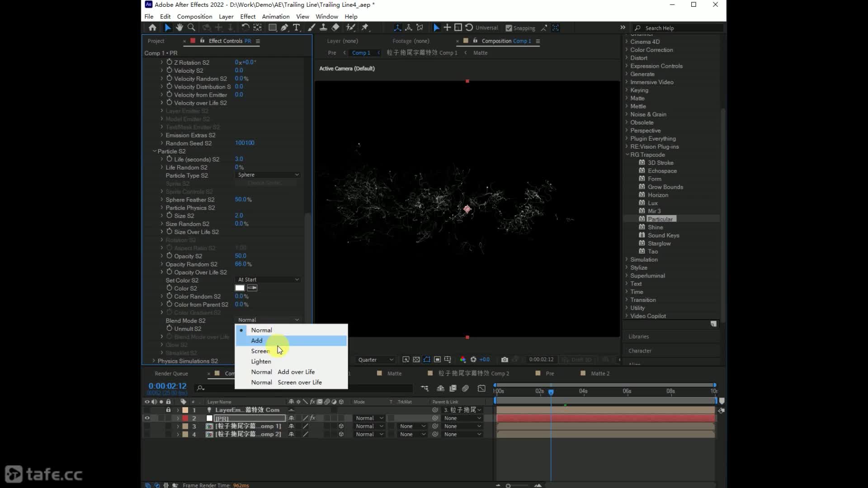The image size is (868, 488).
Task: Toggle the stopwatch for Color S2
Action: click(169, 288)
